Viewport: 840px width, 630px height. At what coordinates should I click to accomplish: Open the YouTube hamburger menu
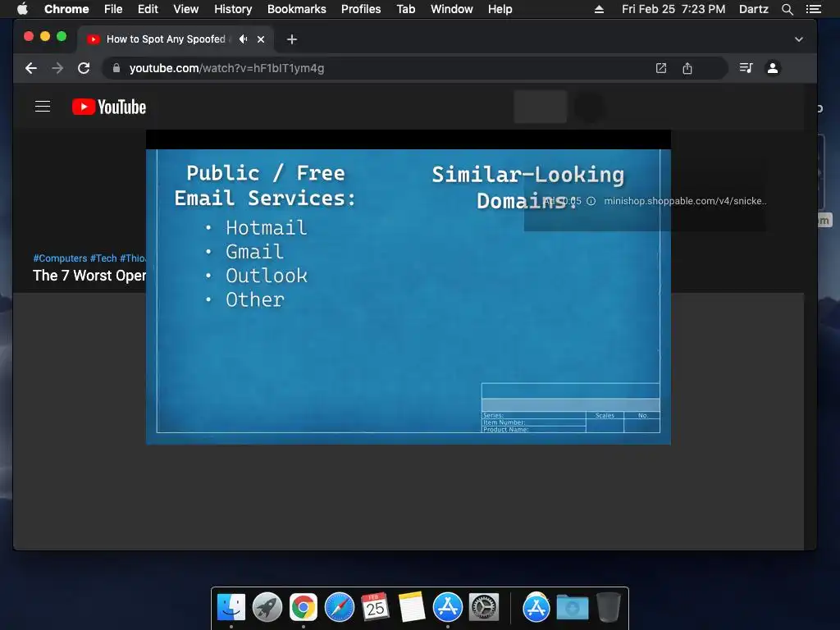pos(43,107)
